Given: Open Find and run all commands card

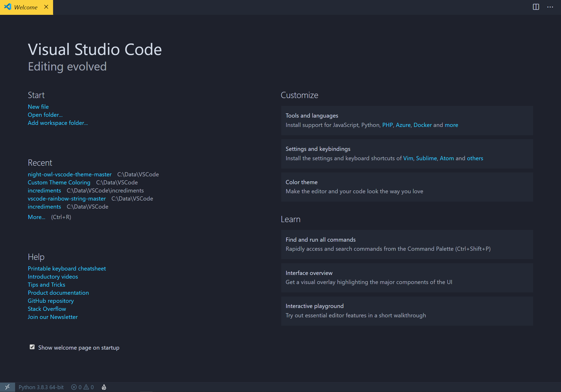Looking at the screenshot, I should pos(407,244).
